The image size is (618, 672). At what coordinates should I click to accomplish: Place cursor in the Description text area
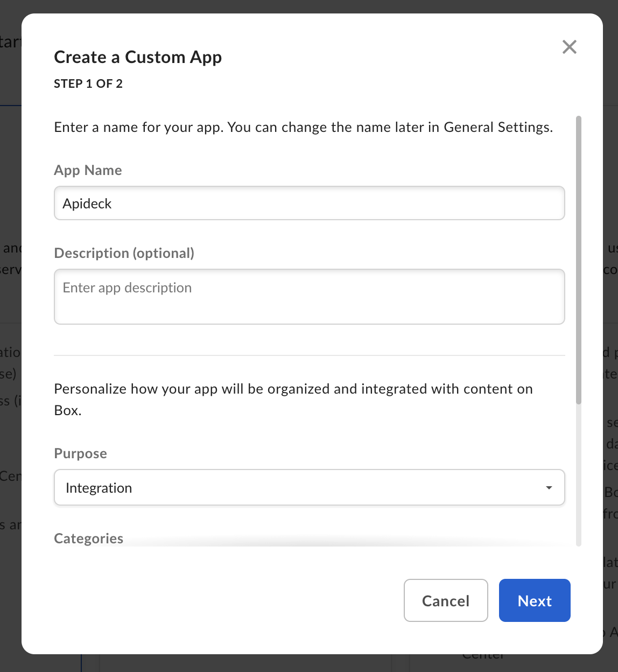[310, 297]
